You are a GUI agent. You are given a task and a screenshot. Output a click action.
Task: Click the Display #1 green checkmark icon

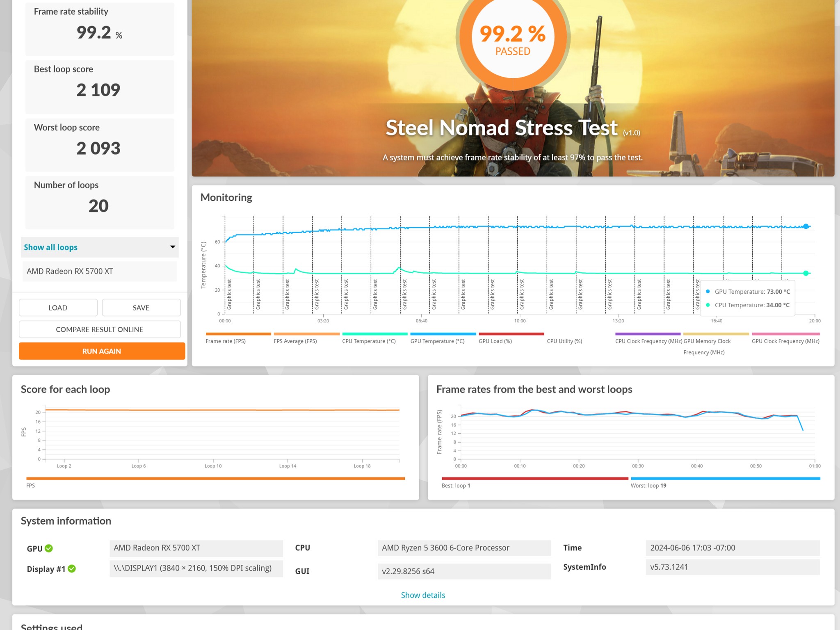pyautogui.click(x=72, y=568)
